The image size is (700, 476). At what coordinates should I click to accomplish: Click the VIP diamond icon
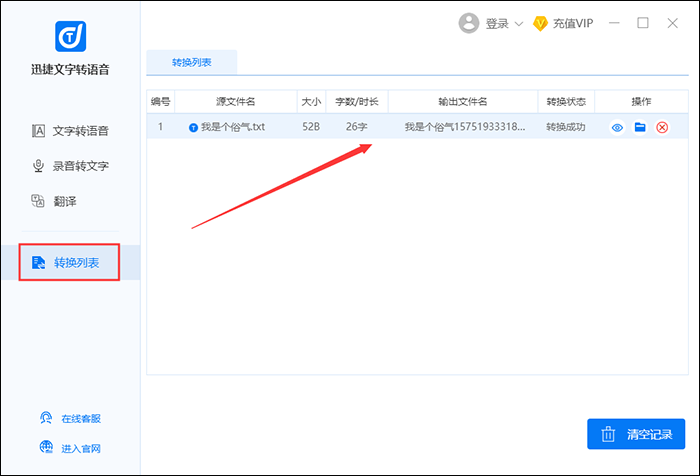540,23
